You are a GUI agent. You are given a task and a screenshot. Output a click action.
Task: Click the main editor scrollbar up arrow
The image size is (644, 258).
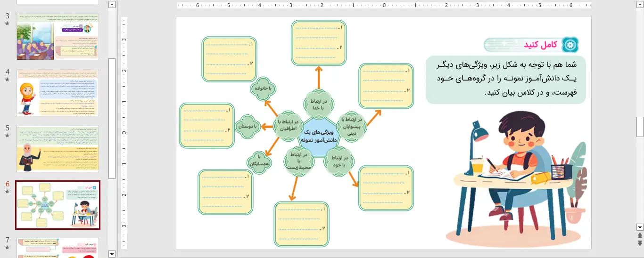640,5
